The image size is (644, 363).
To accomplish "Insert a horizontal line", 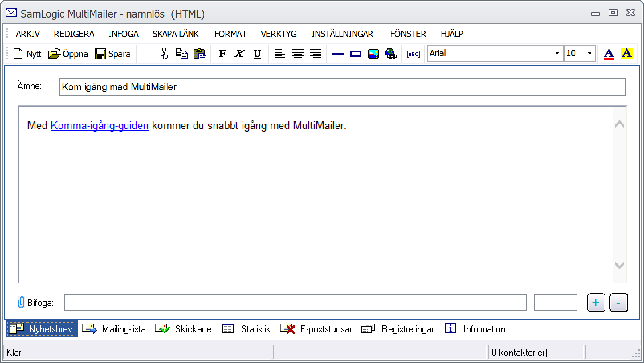I will pyautogui.click(x=338, y=54).
